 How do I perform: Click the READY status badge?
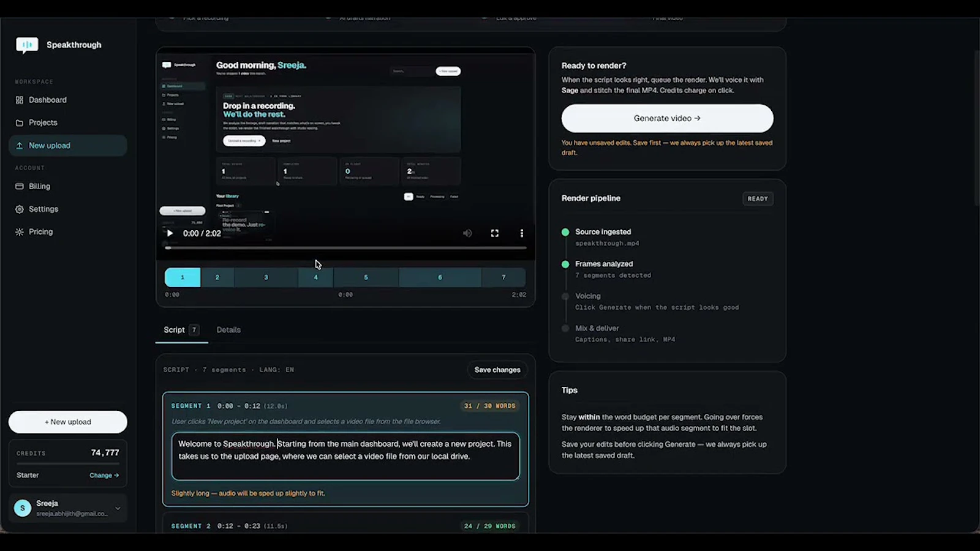pyautogui.click(x=758, y=198)
